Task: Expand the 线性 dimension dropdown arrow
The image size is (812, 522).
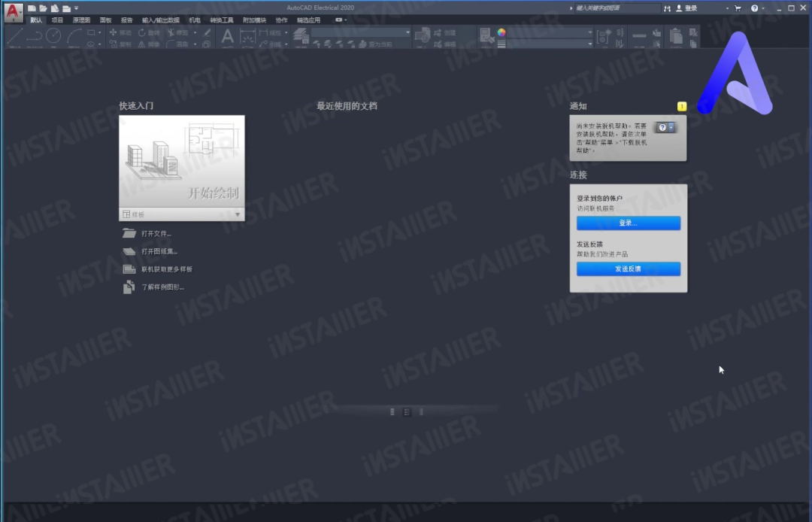Action: coord(286,32)
